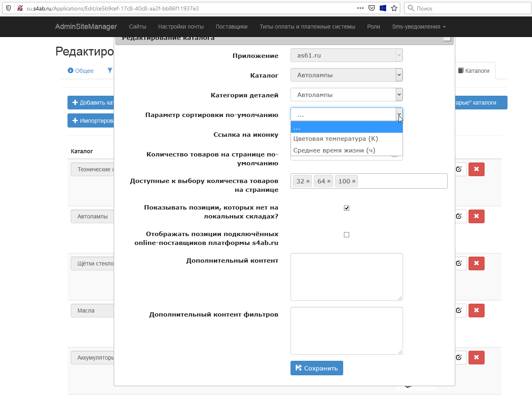The height and width of the screenshot is (397, 532).
Task: Delete the Автолампы catalog row with the red X
Action: [x=476, y=216]
